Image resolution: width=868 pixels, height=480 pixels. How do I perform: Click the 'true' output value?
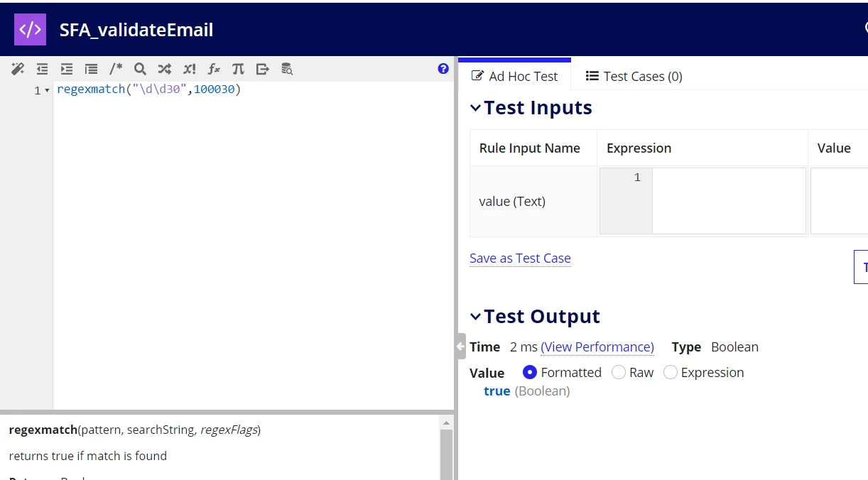tap(497, 391)
